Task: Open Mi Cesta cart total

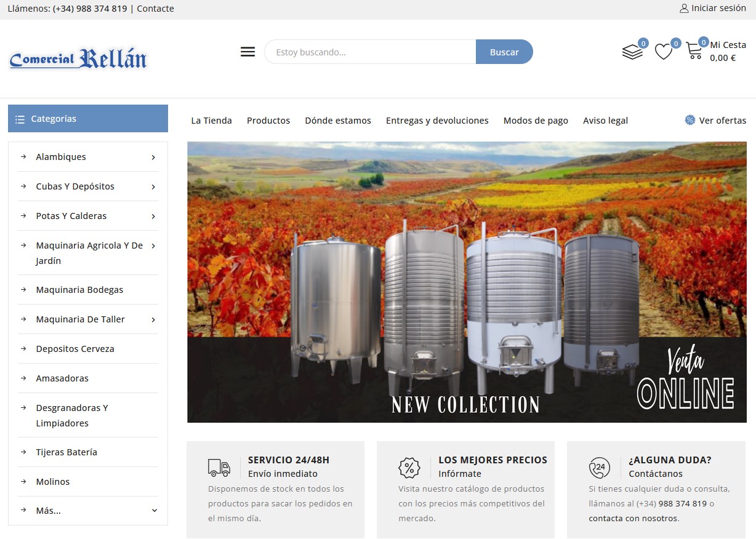Action: click(728, 52)
